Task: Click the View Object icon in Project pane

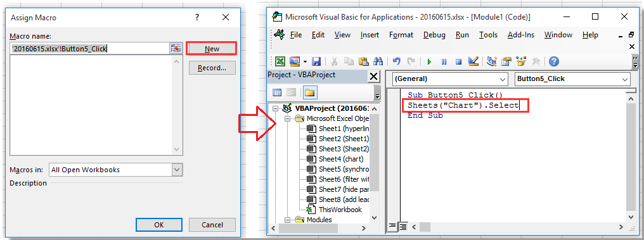Action: coord(291,92)
